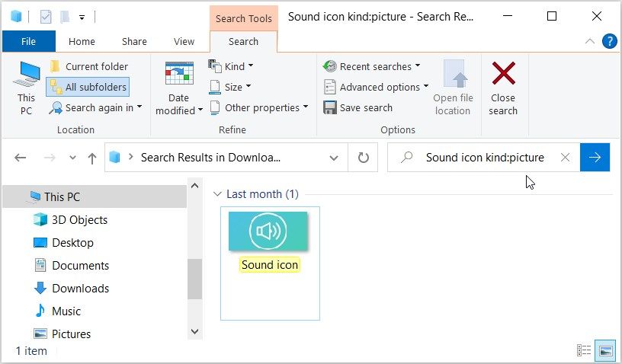Click the Close search red X icon
622x364 pixels.
503,74
